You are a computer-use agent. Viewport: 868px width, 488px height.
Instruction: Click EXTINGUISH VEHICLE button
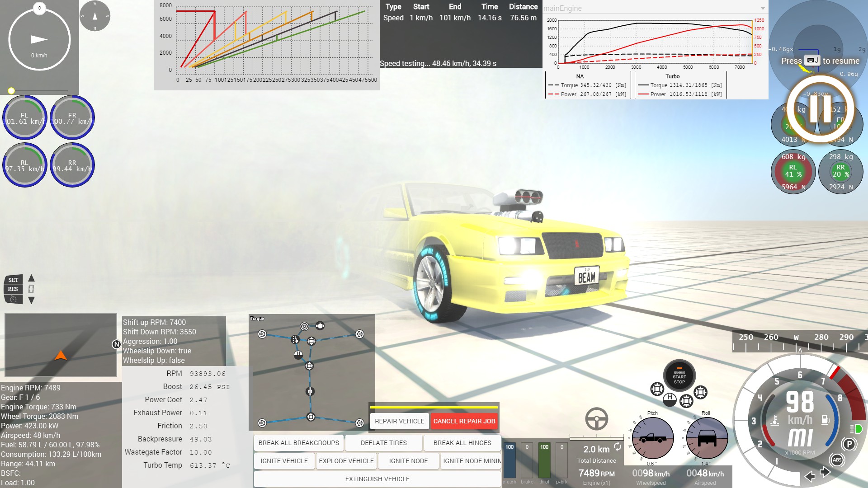pyautogui.click(x=377, y=479)
